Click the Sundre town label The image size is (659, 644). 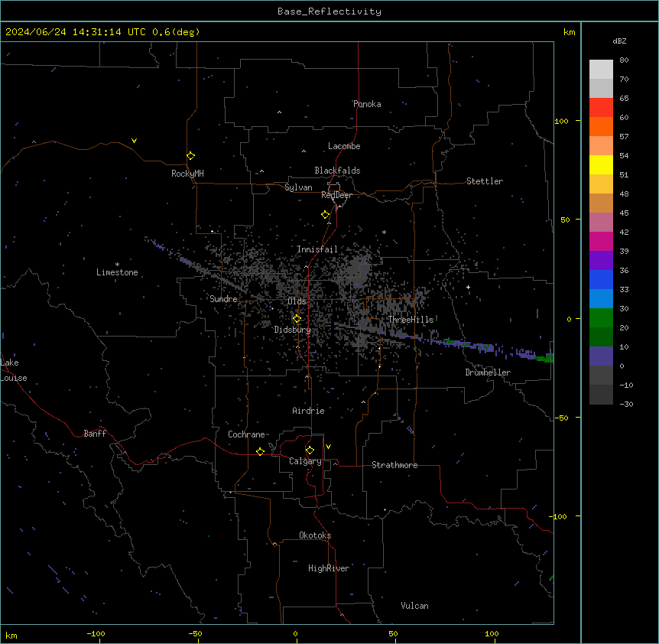[223, 299]
